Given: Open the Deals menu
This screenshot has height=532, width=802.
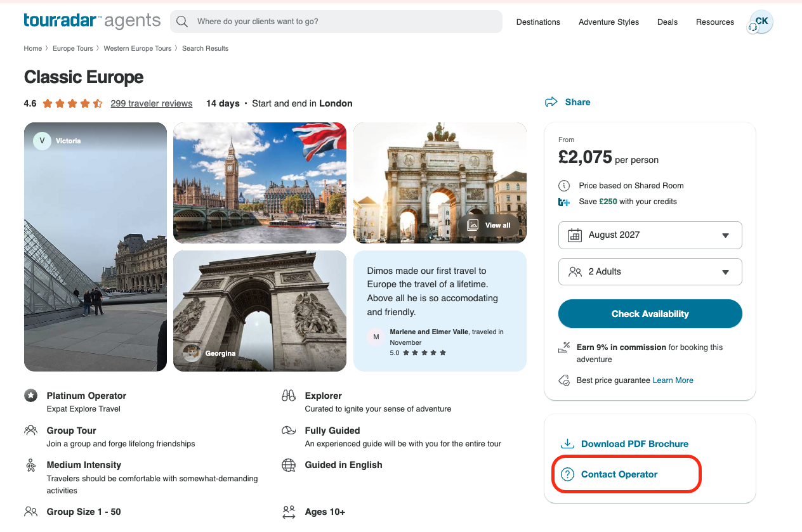Looking at the screenshot, I should pos(667,22).
